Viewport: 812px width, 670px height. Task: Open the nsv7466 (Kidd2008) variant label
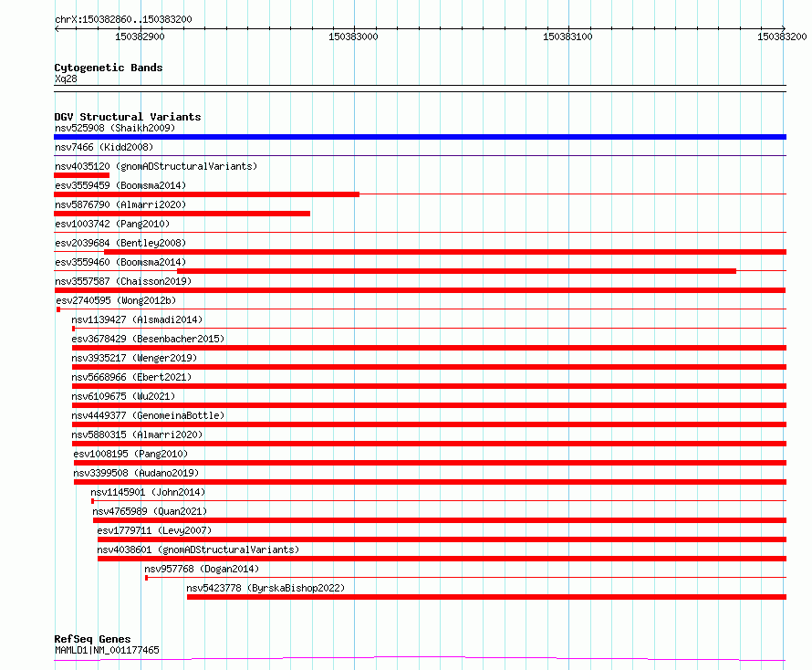click(104, 147)
